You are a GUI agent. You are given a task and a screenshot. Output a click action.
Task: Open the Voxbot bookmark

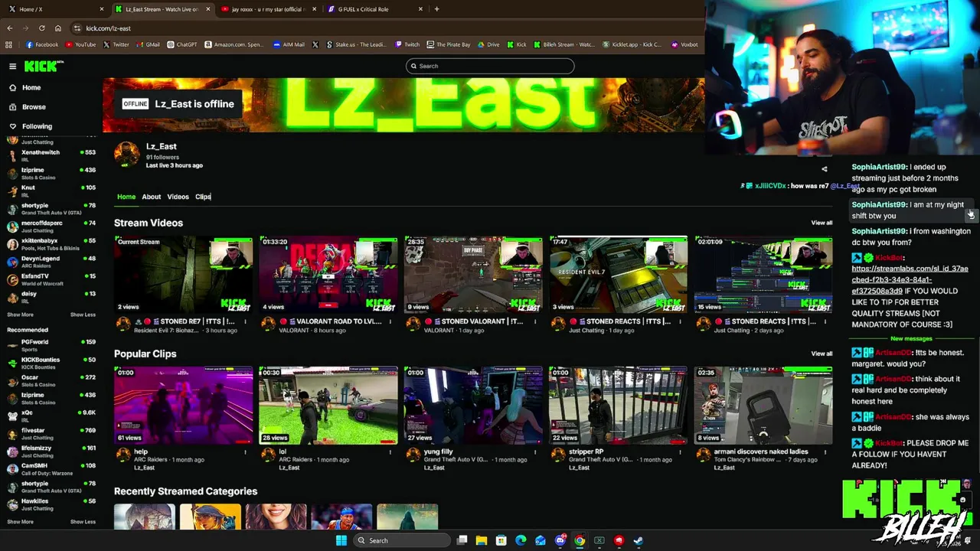685,44
